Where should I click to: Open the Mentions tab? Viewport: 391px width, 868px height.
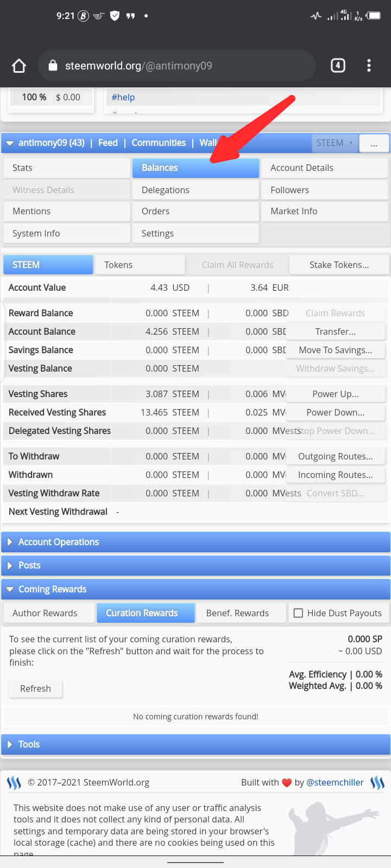pyautogui.click(x=67, y=211)
